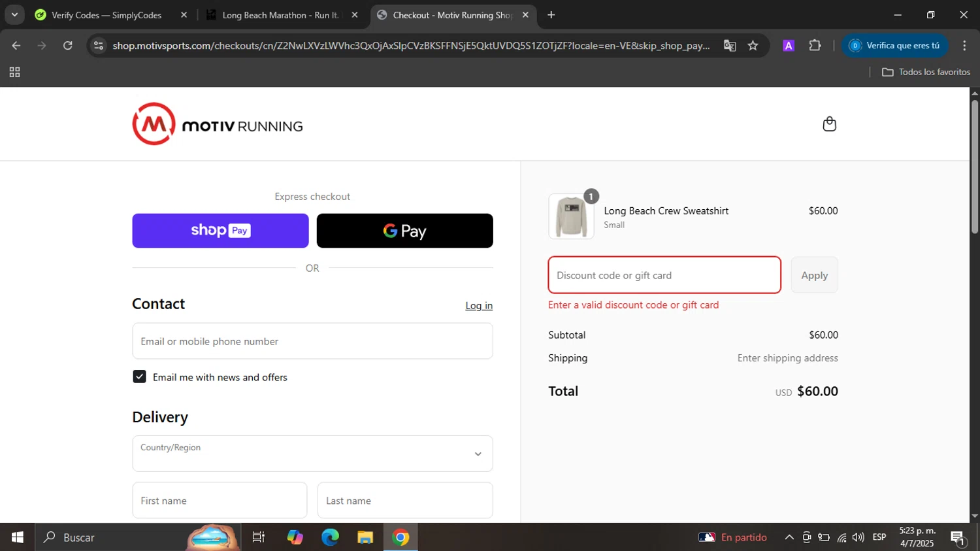Click the Discount code or gift card field
The image size is (980, 551).
664,275
